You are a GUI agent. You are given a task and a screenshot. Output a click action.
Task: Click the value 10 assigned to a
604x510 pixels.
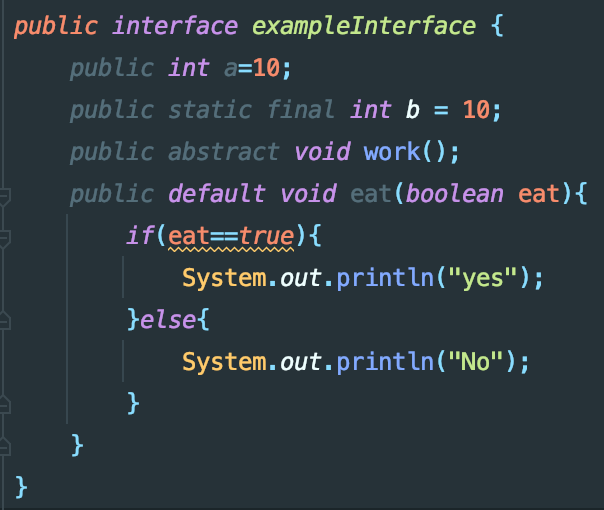[266, 68]
